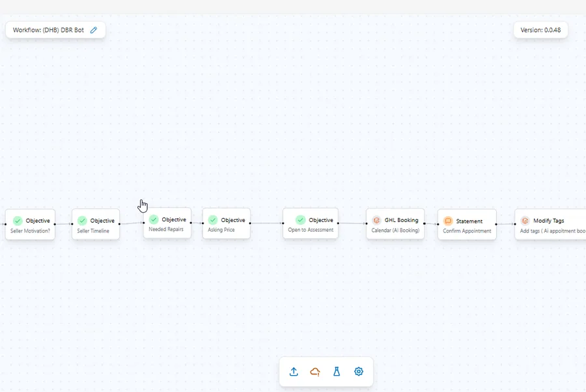Click output connector dot of Open to Assessment node
Screen dimensions: 586x392
point(338,223)
